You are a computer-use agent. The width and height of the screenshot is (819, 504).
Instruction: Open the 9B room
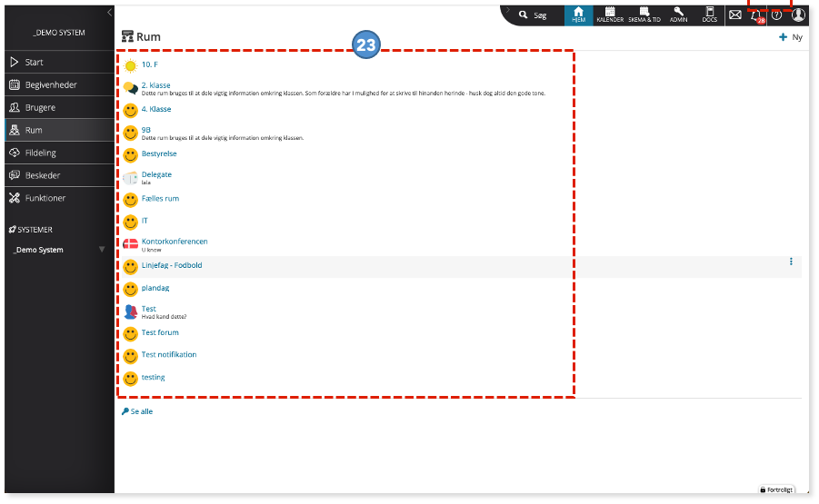click(x=145, y=130)
